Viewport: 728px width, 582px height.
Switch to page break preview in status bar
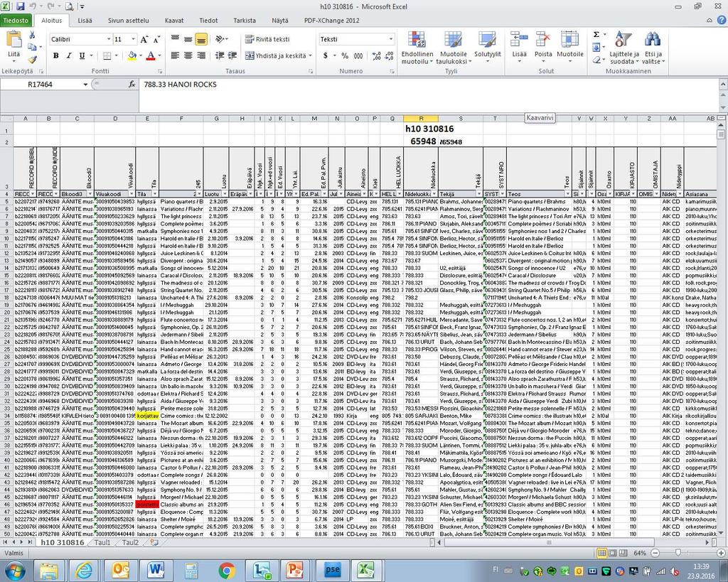[623, 553]
